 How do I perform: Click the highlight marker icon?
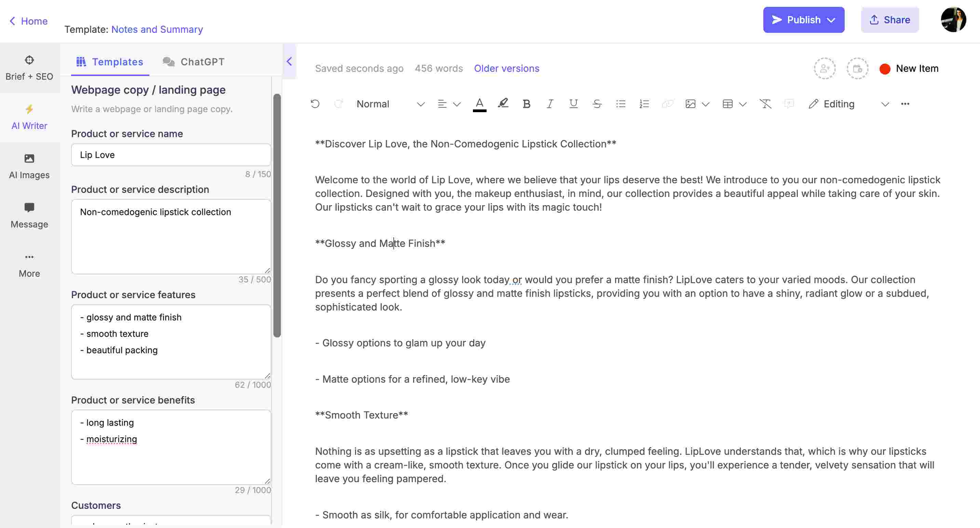(x=503, y=104)
